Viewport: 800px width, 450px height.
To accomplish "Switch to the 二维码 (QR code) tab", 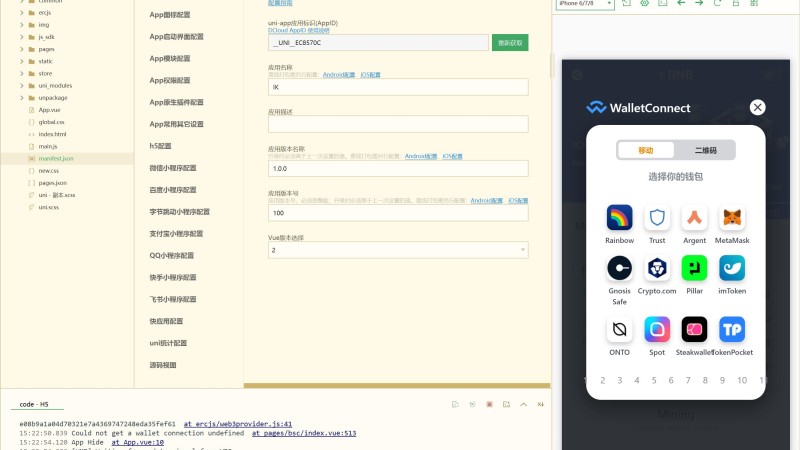I will coord(705,150).
